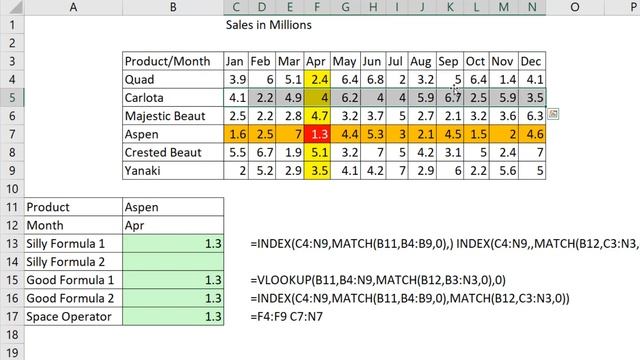The width and height of the screenshot is (640, 360).
Task: Click Quad's January value 3.9
Action: (x=236, y=80)
